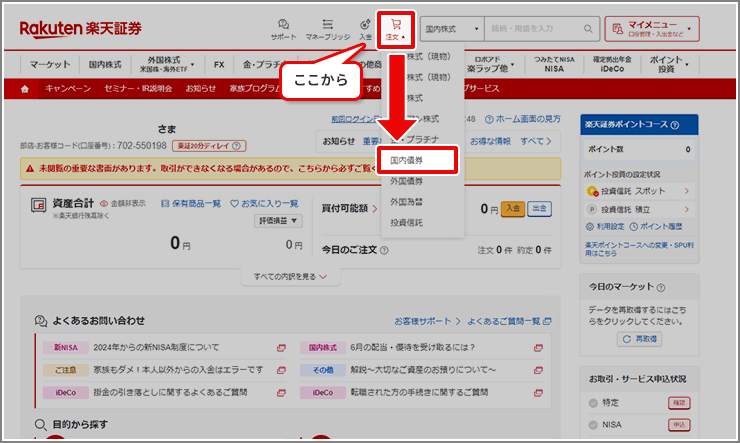Open 楽天ポイントコースへの変更 link
This screenshot has width=740, height=443.
(x=639, y=249)
